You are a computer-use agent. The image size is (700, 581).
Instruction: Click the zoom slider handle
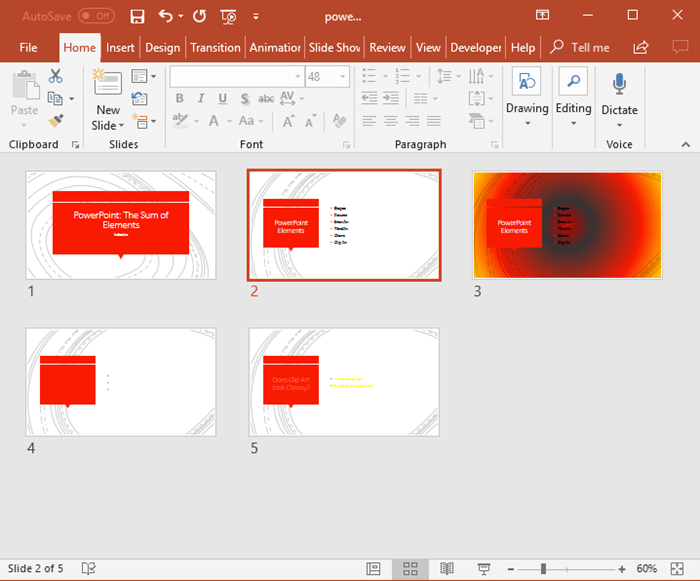543,568
